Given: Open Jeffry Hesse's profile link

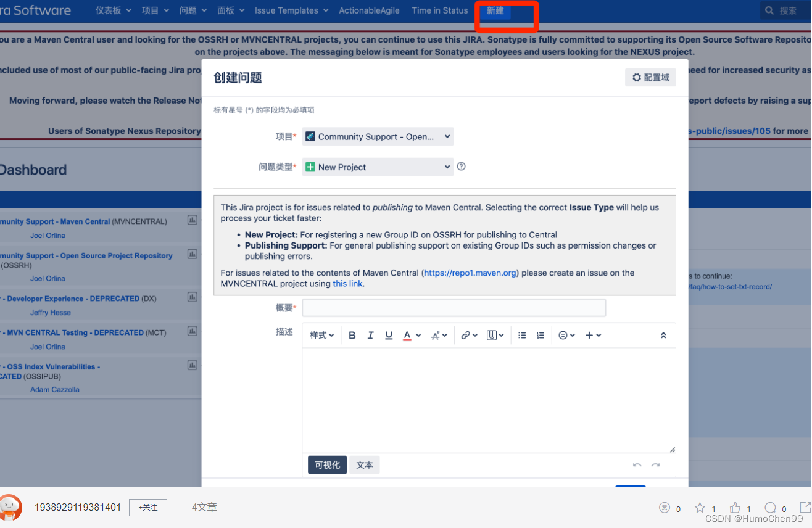Looking at the screenshot, I should pos(51,313).
